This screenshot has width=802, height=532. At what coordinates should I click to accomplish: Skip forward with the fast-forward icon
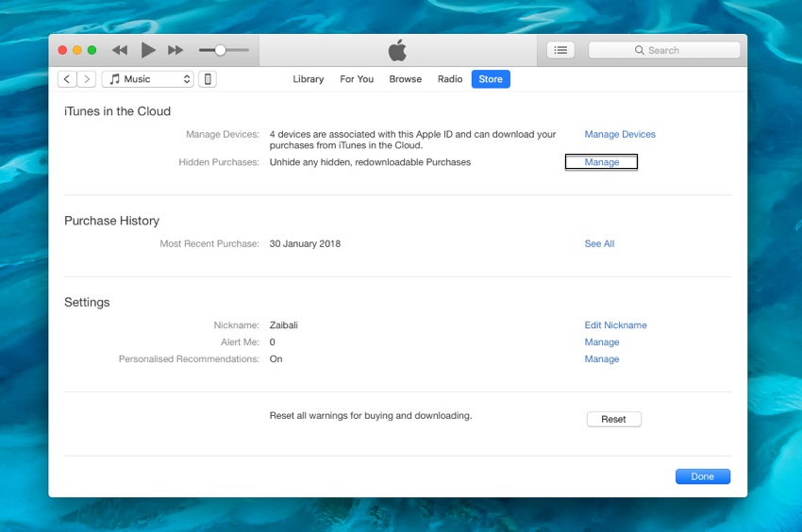pos(175,50)
